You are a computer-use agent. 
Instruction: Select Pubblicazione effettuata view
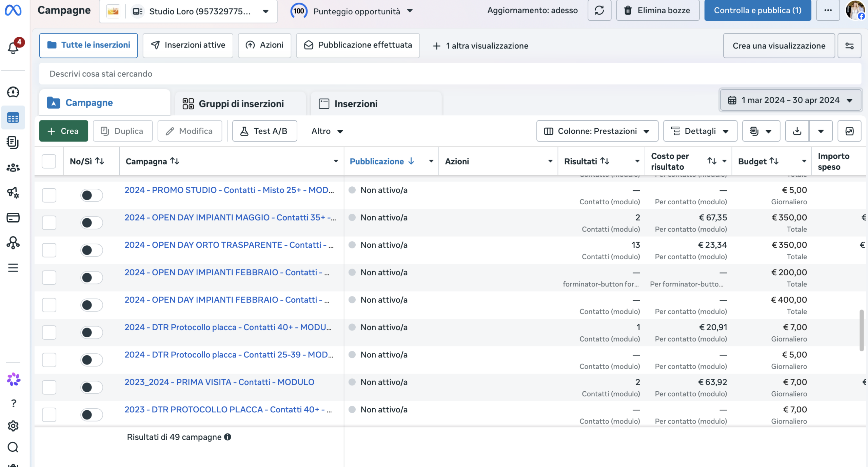[358, 45]
